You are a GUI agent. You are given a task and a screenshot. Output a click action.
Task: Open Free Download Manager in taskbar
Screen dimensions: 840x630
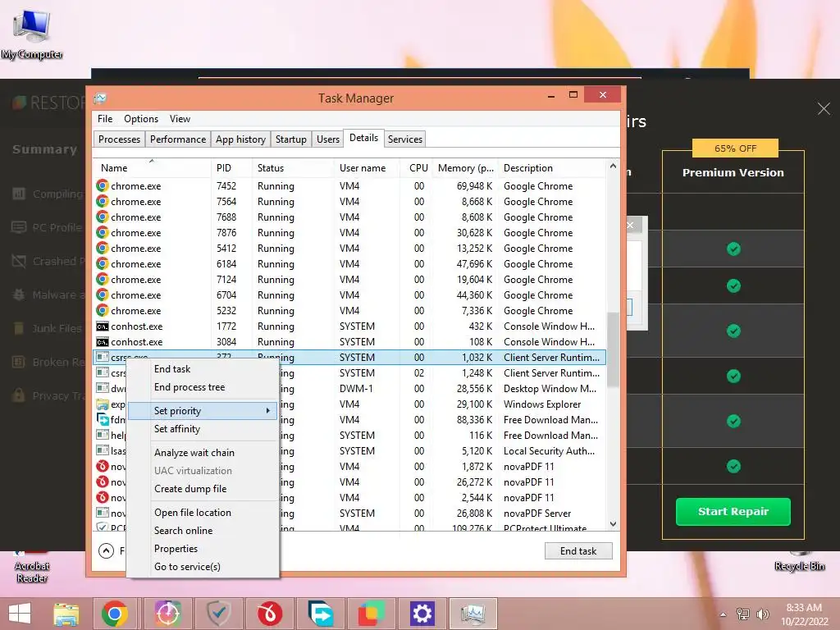[x=321, y=614]
